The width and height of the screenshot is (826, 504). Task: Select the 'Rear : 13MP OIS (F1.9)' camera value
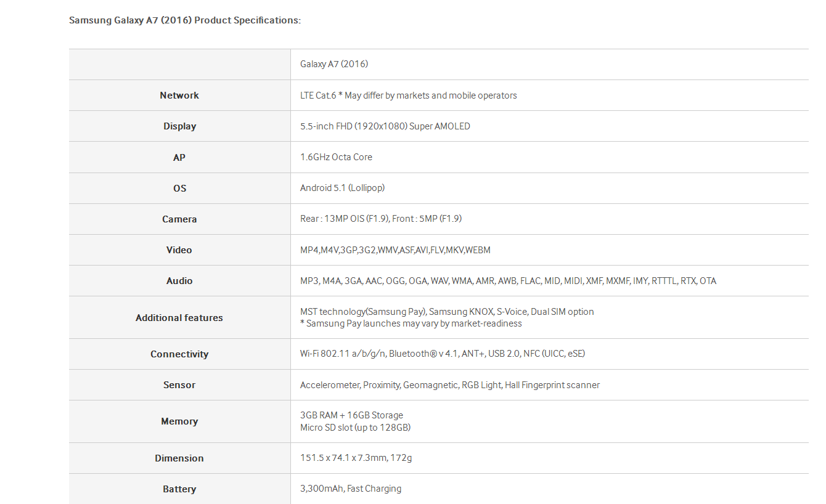345,219
